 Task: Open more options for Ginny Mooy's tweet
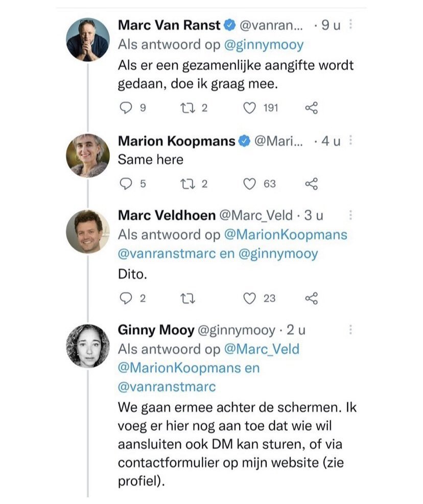350,330
